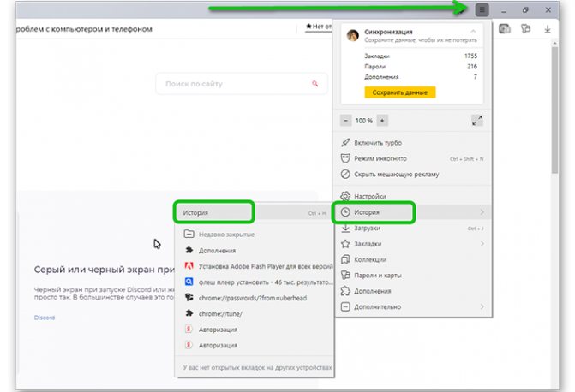Follow the Discord link on the page
This screenshot has height=392, width=575.
[x=45, y=318]
